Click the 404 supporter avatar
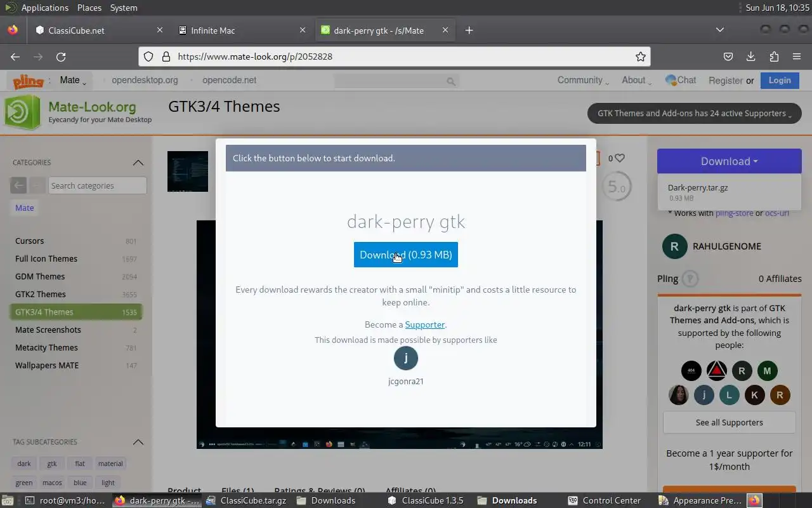Image resolution: width=812 pixels, height=508 pixels. coord(691,371)
